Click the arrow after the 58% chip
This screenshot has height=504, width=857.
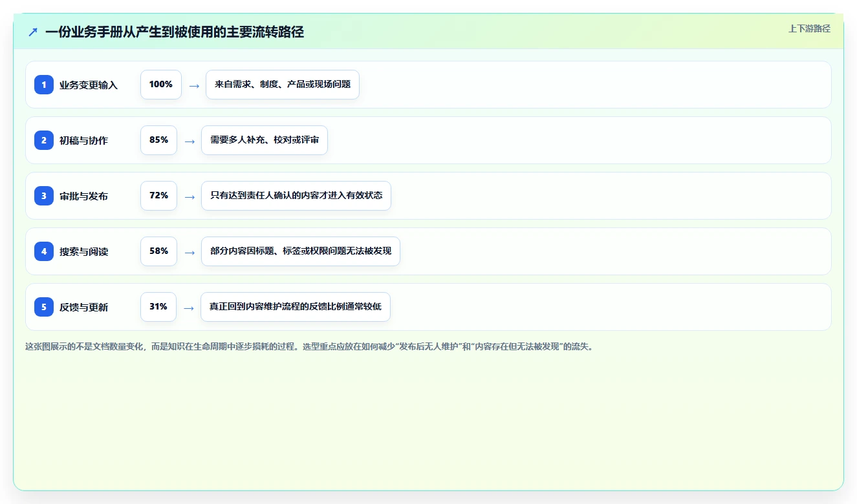[190, 251]
